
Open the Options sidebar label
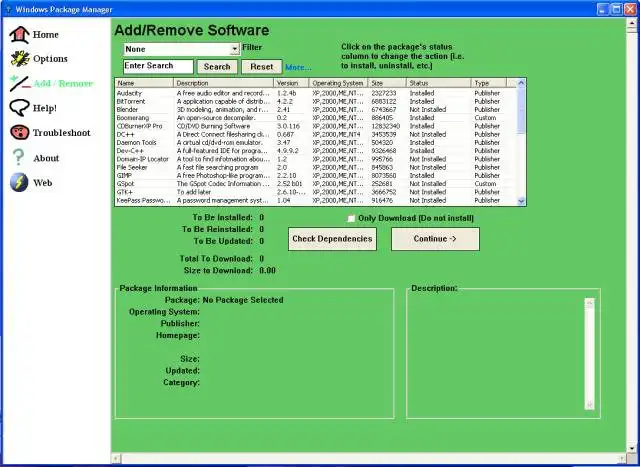(50, 59)
